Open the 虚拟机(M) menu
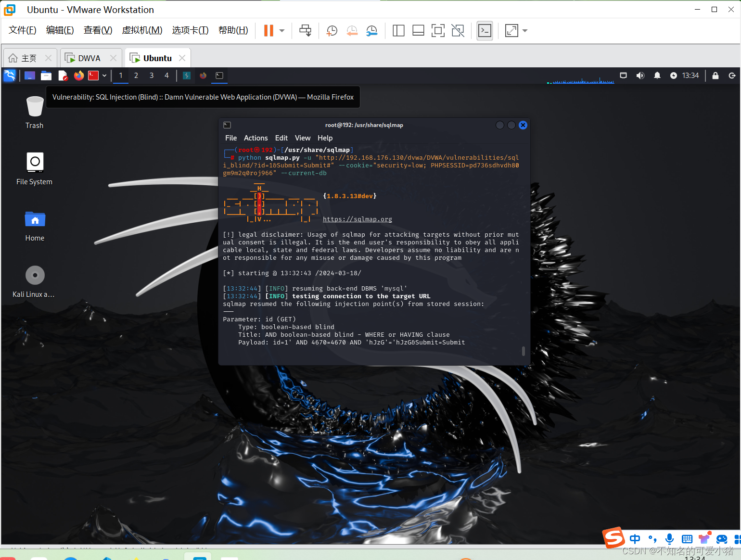Viewport: 741px width, 560px height. pyautogui.click(x=142, y=30)
